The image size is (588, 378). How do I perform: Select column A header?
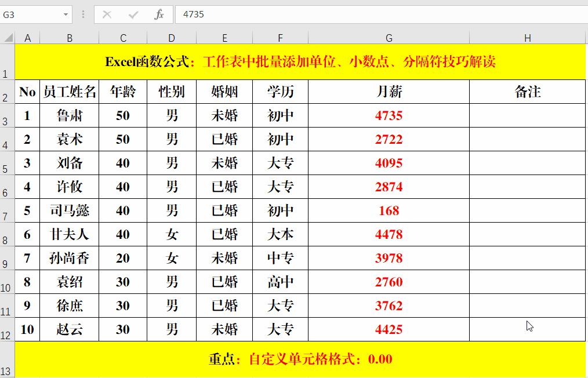[27, 38]
